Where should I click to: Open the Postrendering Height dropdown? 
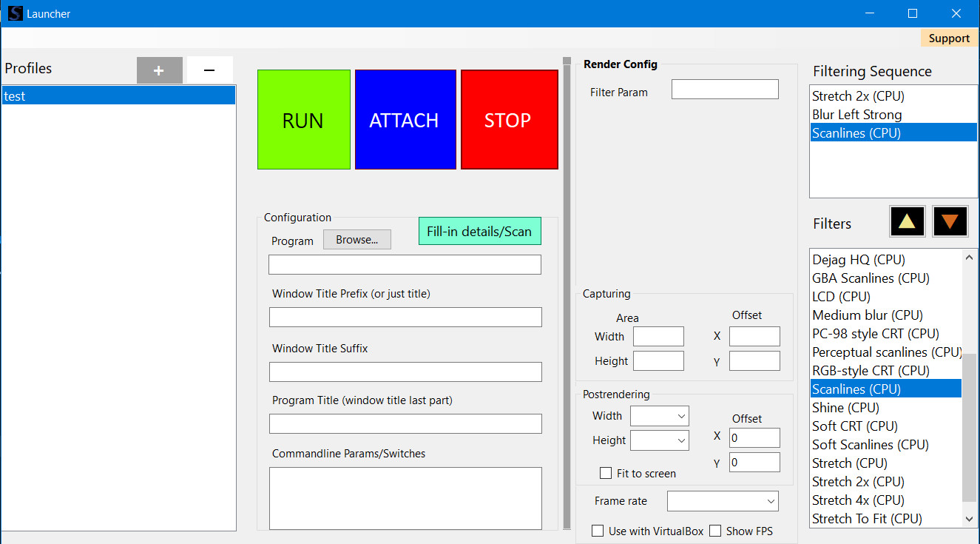tap(659, 440)
